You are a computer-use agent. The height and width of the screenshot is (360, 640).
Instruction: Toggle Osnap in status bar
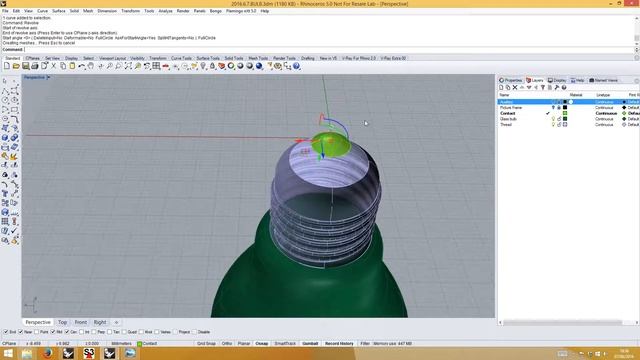click(x=262, y=344)
